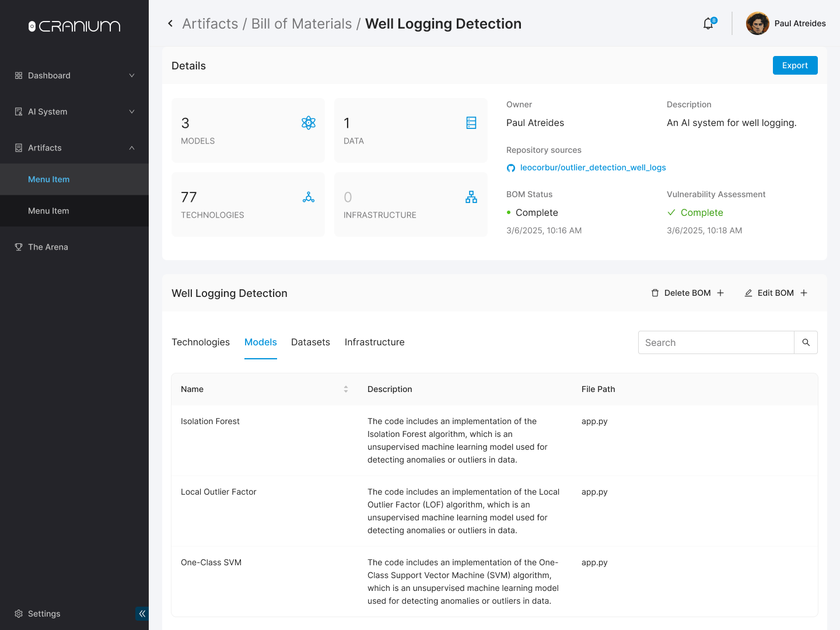Click the Local Outlier Factor row name
The image size is (840, 630).
219,492
